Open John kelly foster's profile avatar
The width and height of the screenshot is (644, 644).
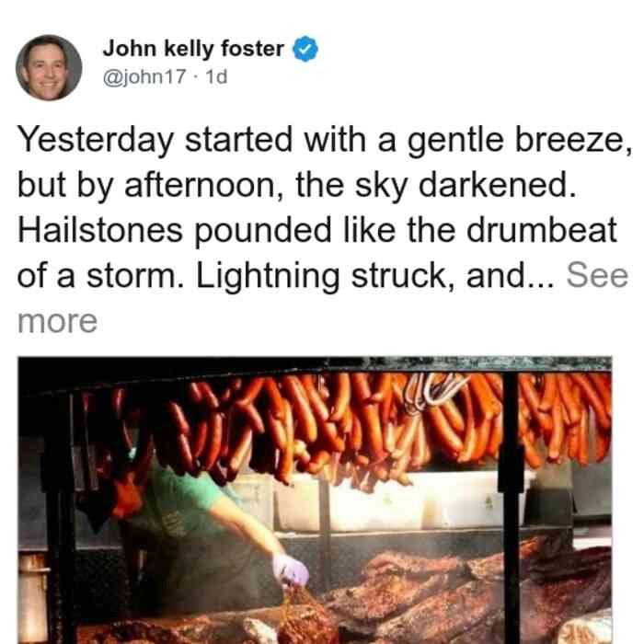click(49, 68)
